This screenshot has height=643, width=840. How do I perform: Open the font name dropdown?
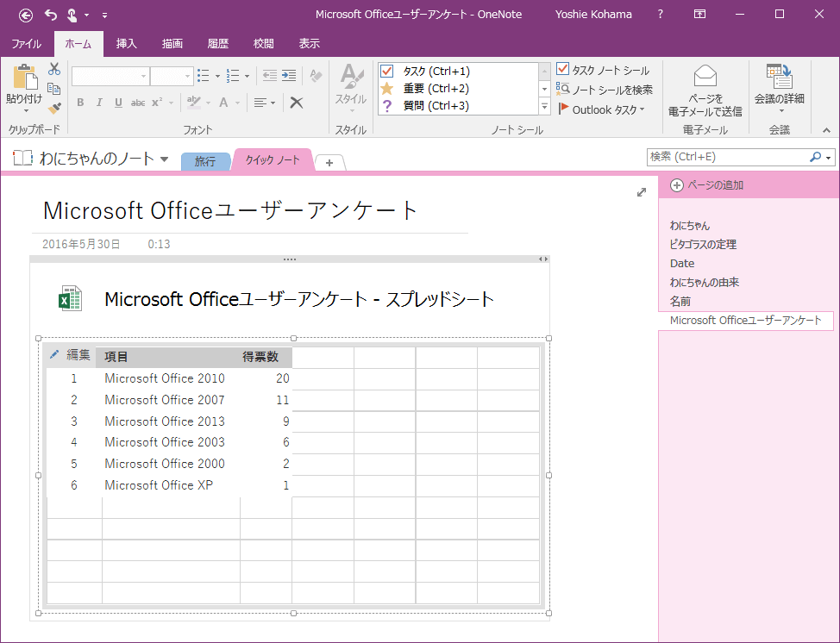(143, 76)
